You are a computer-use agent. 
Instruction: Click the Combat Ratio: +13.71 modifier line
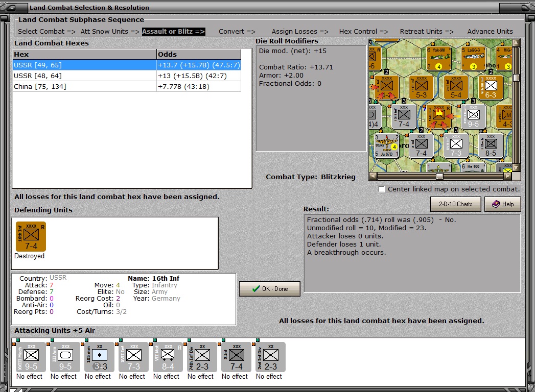296,67
